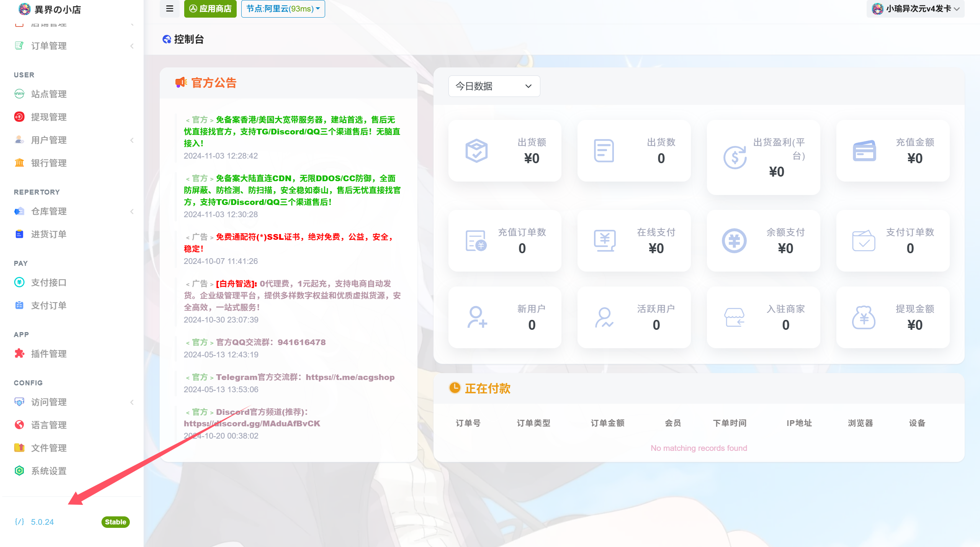The height and width of the screenshot is (547, 980).
Task: Open 插件管理 plugin management
Action: click(49, 354)
